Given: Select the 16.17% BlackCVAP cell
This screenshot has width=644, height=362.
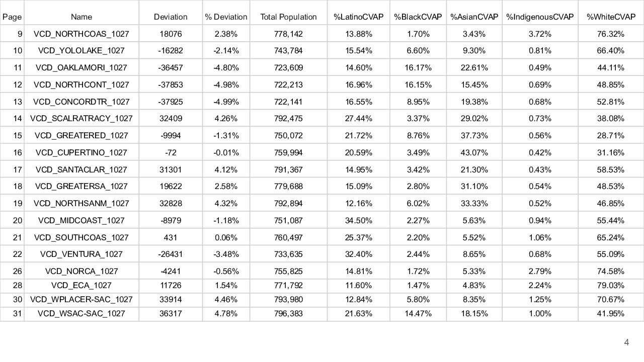Looking at the screenshot, I should point(418,68).
